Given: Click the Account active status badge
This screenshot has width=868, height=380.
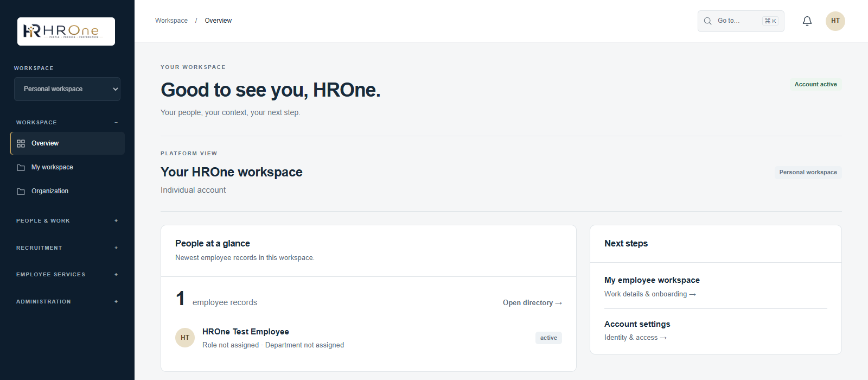Looking at the screenshot, I should pos(815,84).
